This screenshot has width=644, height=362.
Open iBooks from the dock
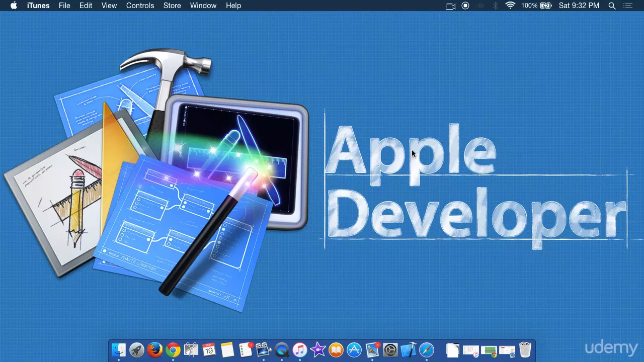336,350
